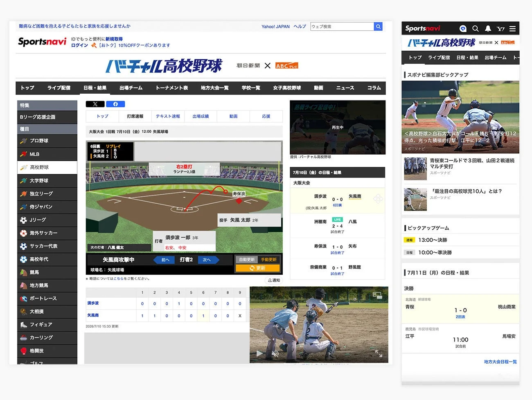Viewport: 532px width, 400px height.
Task: Go to previous batter with 前へ
Action: pos(165,260)
